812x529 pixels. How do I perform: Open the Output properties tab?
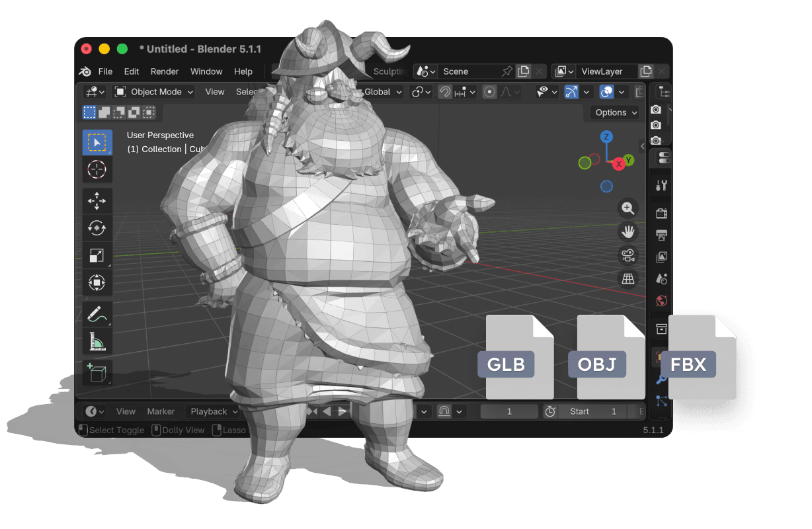(661, 235)
